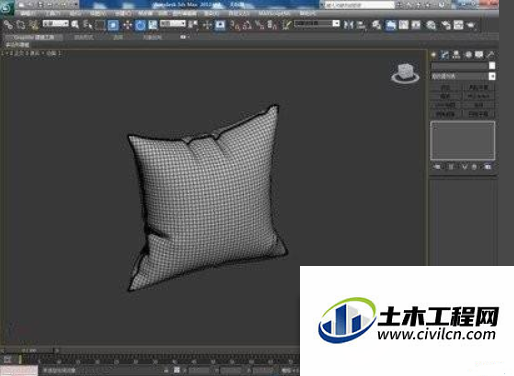The height and width of the screenshot is (376, 514).
Task: Click the Select and Link tool
Action: pyautogui.click(x=8, y=25)
